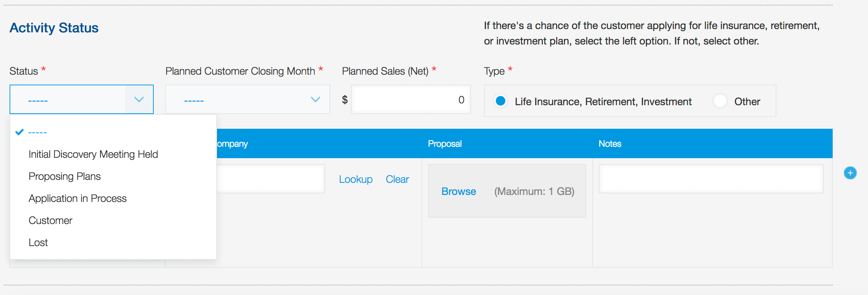
Task: Click the Company lookup text field
Action: tap(270, 179)
